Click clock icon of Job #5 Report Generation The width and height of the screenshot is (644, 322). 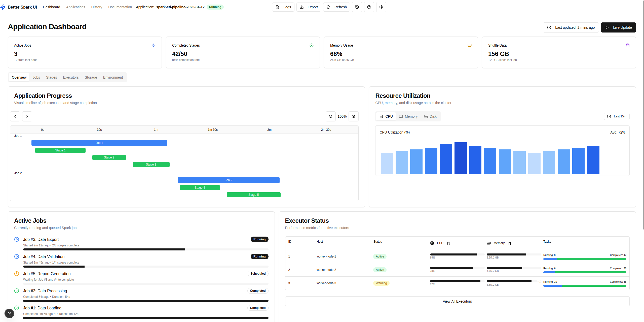pyautogui.click(x=17, y=274)
